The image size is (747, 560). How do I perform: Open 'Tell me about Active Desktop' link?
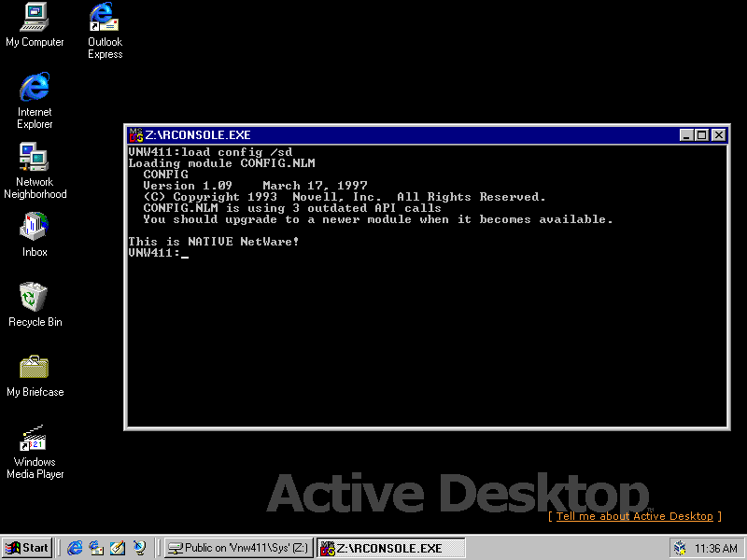(x=635, y=516)
